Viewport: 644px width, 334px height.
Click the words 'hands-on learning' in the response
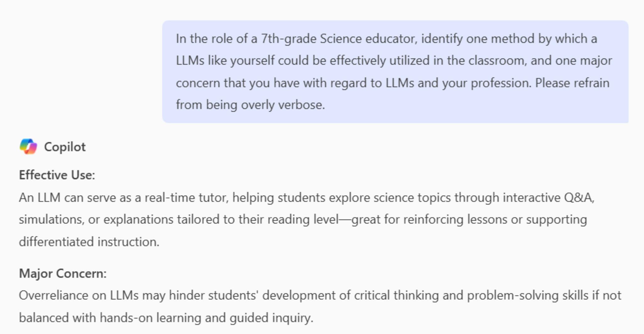click(x=150, y=317)
